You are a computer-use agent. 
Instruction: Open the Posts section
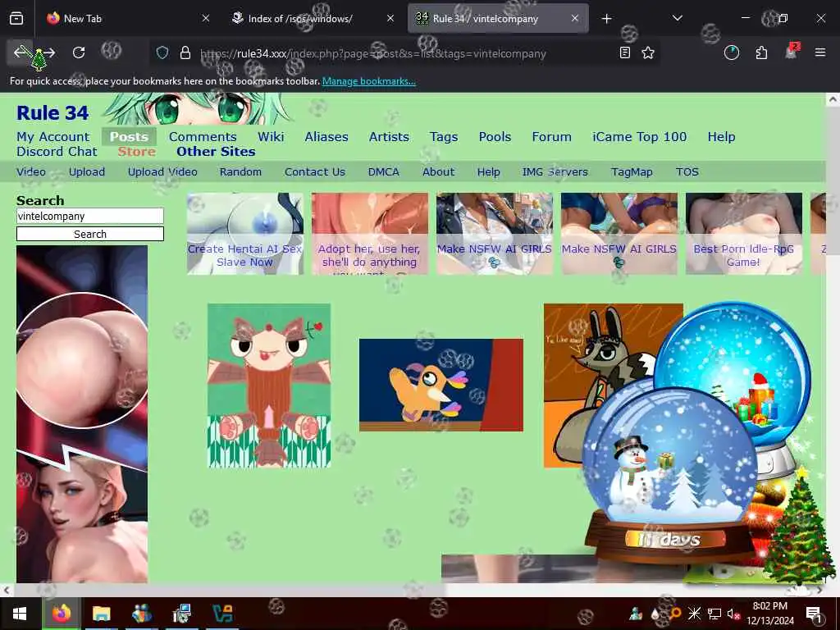click(x=129, y=137)
